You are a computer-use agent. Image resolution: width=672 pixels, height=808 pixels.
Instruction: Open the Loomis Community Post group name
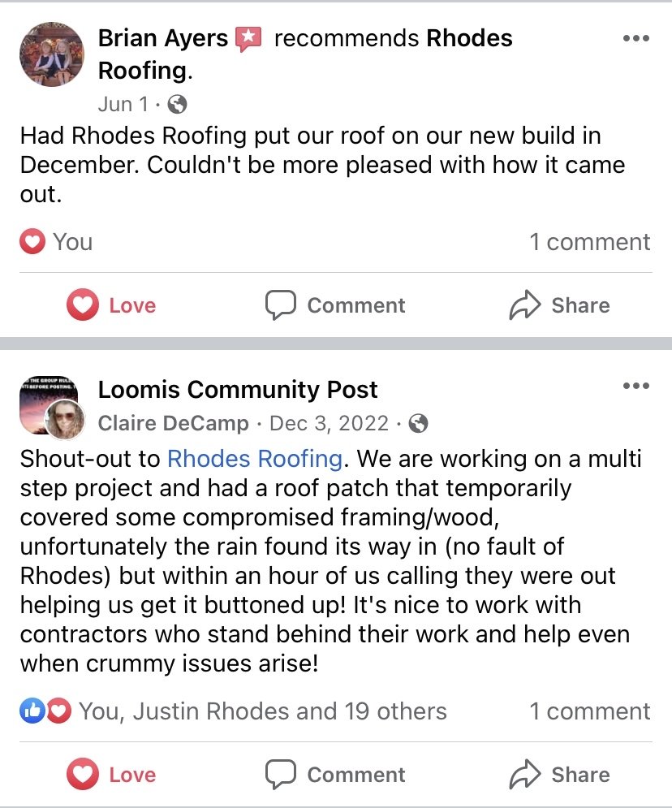238,390
